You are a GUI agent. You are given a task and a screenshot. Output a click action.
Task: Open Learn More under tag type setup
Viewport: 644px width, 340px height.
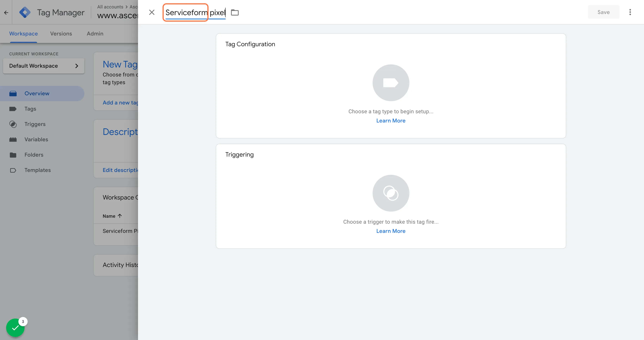391,121
